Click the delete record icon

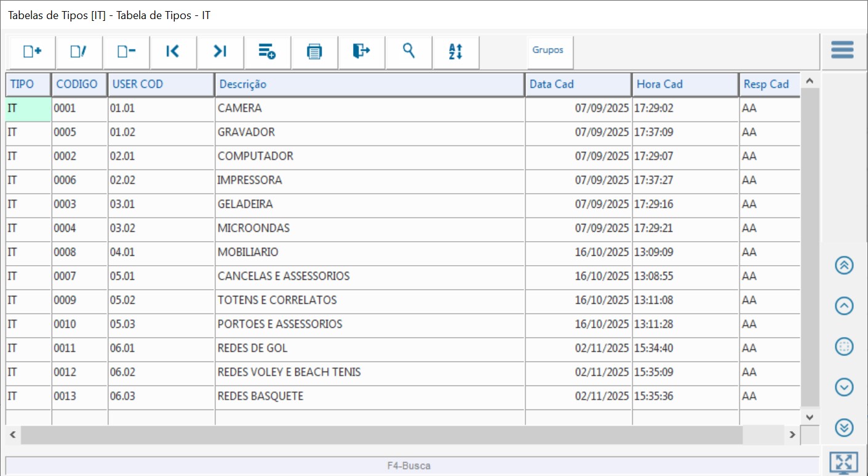click(x=126, y=52)
